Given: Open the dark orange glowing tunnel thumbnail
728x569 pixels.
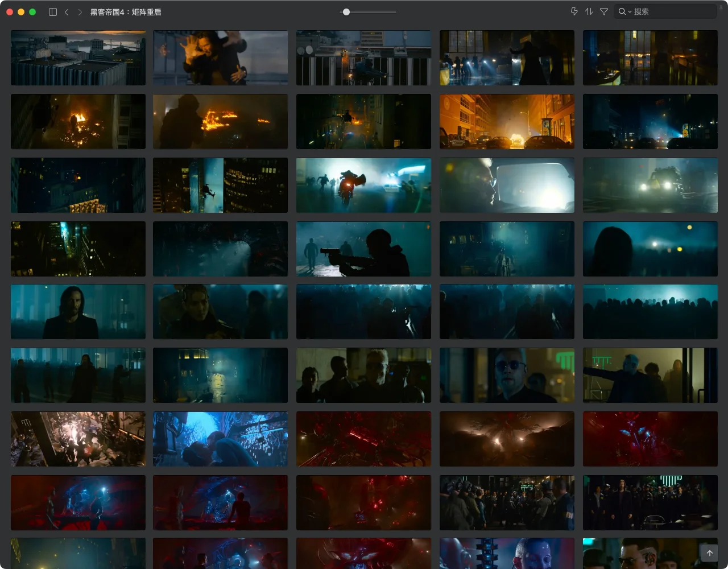Looking at the screenshot, I should (x=507, y=439).
